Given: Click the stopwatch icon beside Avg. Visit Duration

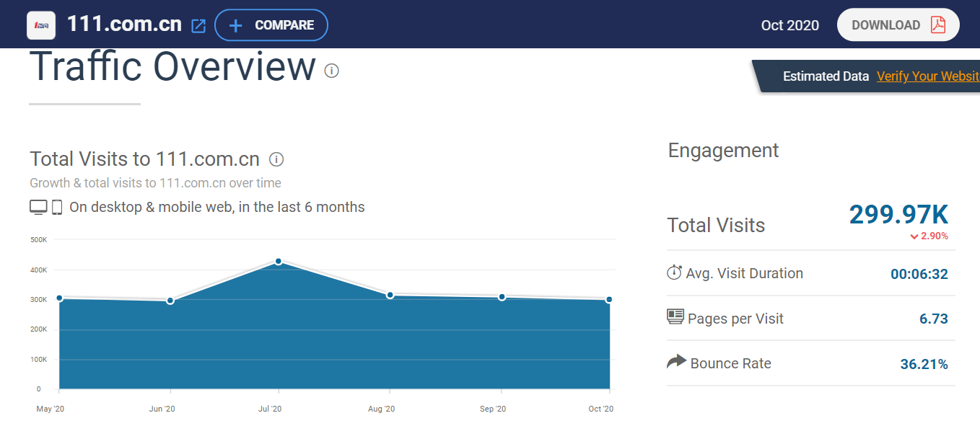Looking at the screenshot, I should point(674,272).
